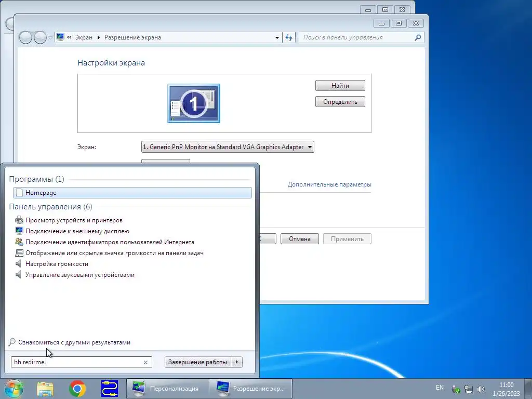
Task: Click the Windows Start button
Action: (x=14, y=389)
